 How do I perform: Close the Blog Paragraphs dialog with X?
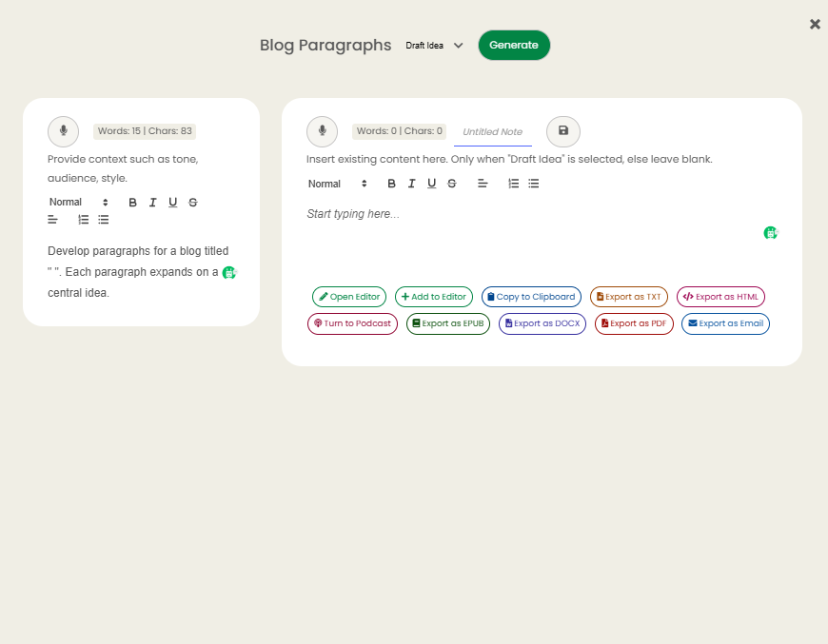click(815, 25)
